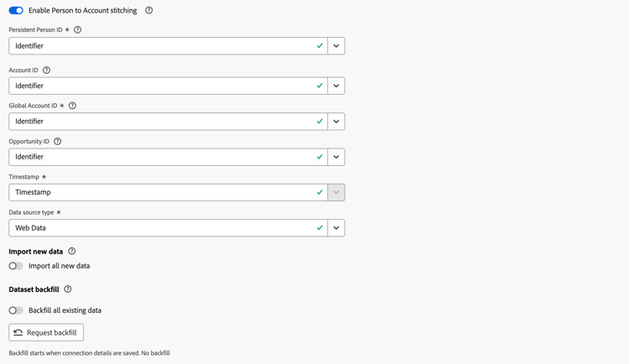Screen dimensions: 629x364
Task: Expand the Account ID dropdown arrow
Action: coord(336,86)
